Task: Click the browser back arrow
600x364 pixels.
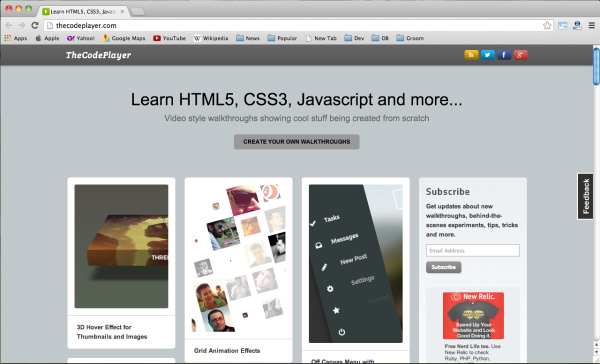Action: click(8, 25)
